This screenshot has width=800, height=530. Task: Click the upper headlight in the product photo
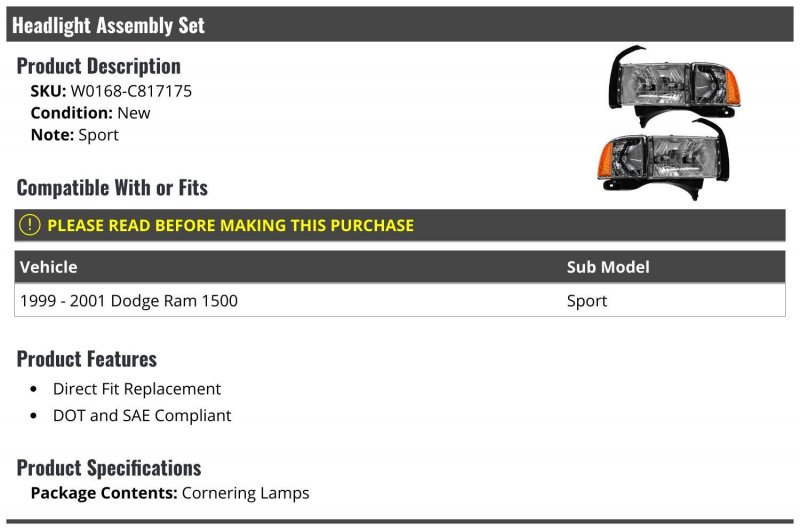click(674, 84)
